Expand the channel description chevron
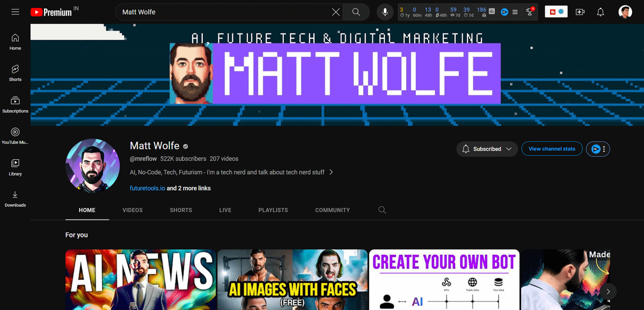 [331, 172]
